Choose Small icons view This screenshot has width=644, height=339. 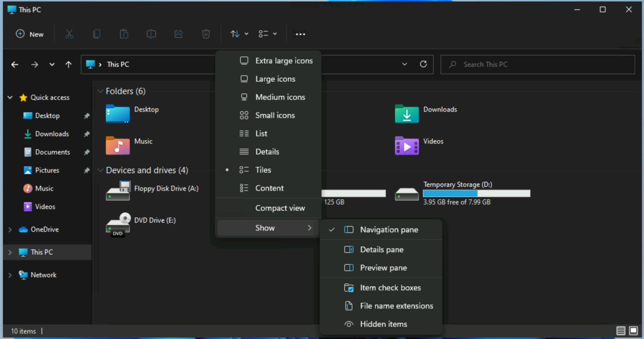[x=269, y=115]
